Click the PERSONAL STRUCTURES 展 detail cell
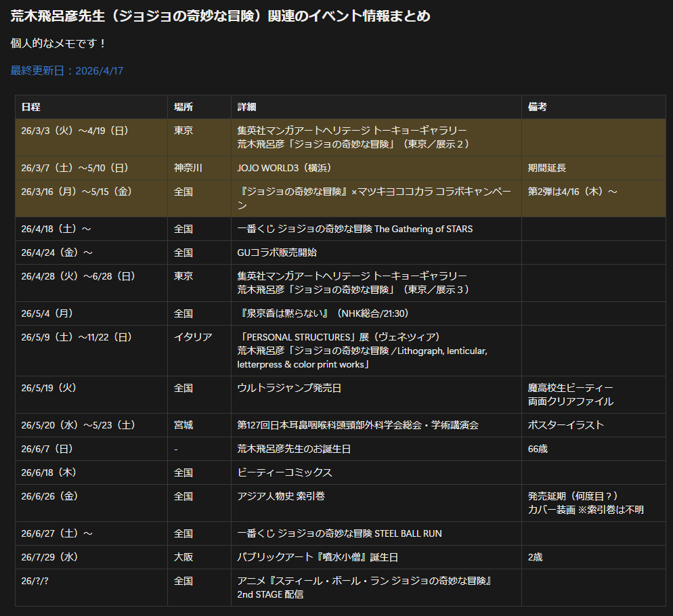This screenshot has height=616, width=673. pos(376,351)
